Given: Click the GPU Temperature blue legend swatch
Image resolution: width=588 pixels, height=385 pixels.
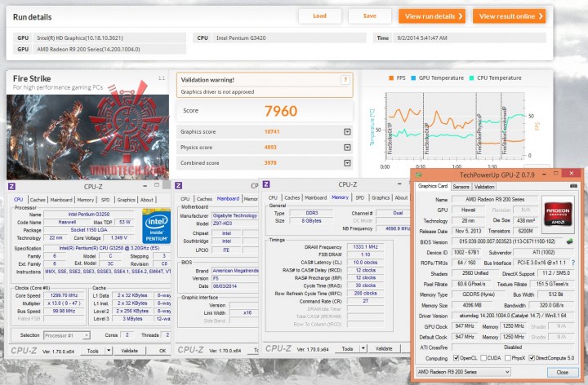Looking at the screenshot, I should 413,78.
